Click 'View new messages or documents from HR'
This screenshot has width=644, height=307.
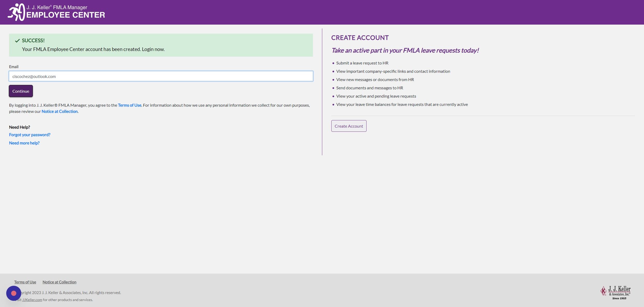pyautogui.click(x=375, y=79)
